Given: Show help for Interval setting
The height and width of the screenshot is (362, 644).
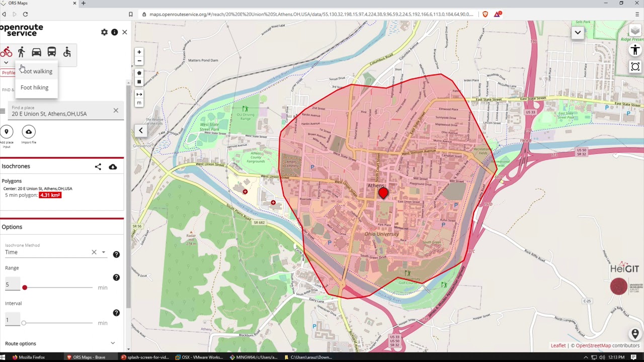Looking at the screenshot, I should (x=116, y=313).
